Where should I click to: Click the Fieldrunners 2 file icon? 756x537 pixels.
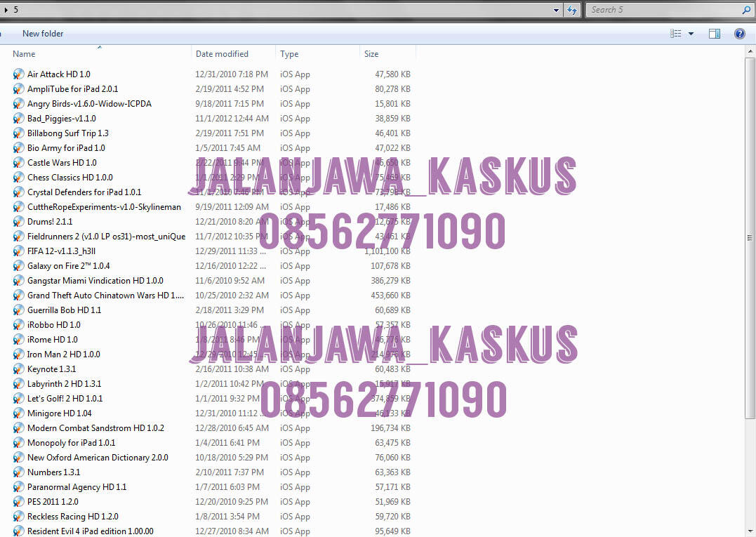(18, 236)
